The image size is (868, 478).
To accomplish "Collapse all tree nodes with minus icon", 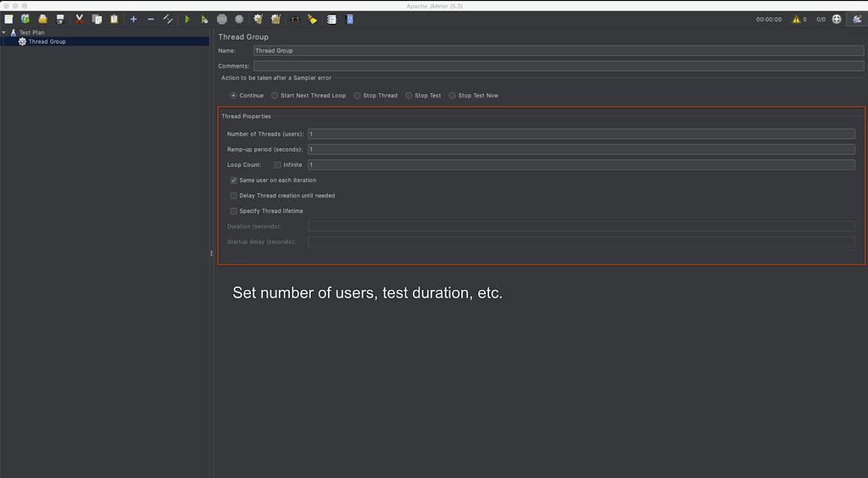I will pos(151,19).
